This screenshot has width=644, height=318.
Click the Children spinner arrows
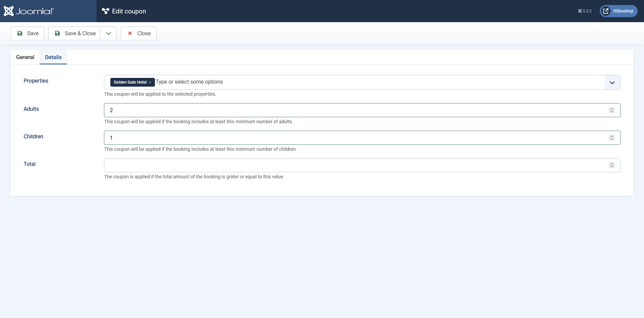pyautogui.click(x=612, y=138)
